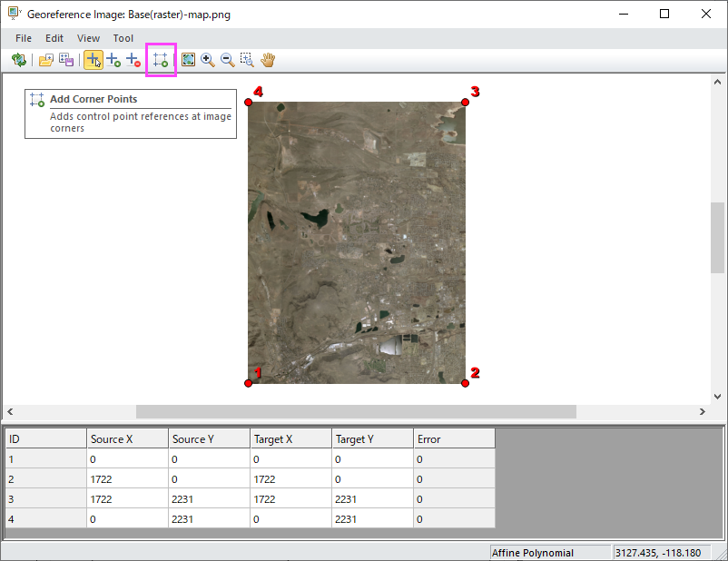Toggle the select point tool
This screenshot has height=561, width=728.
[93, 60]
